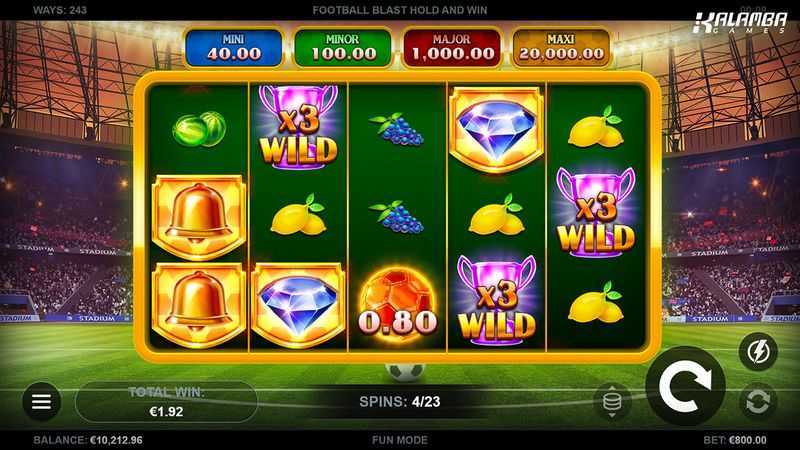Click the Kalamba Games logo
This screenshot has width=800, height=450.
[740, 22]
